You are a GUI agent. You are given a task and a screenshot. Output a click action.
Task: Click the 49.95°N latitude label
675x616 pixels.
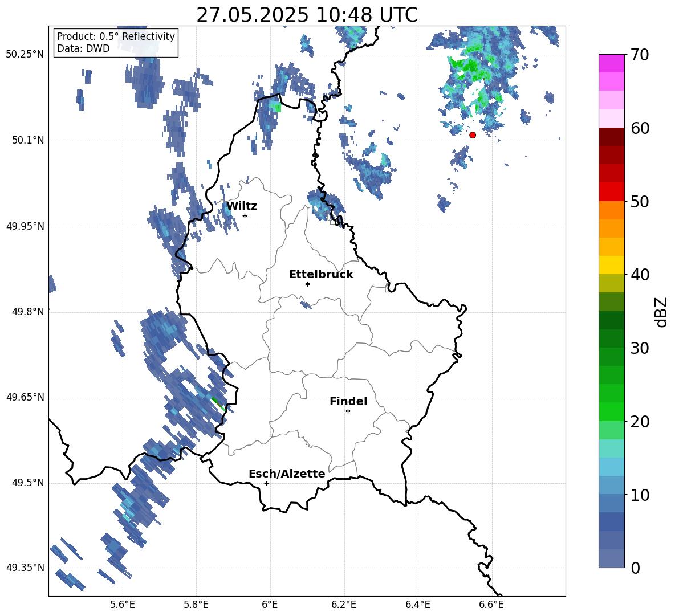click(25, 226)
